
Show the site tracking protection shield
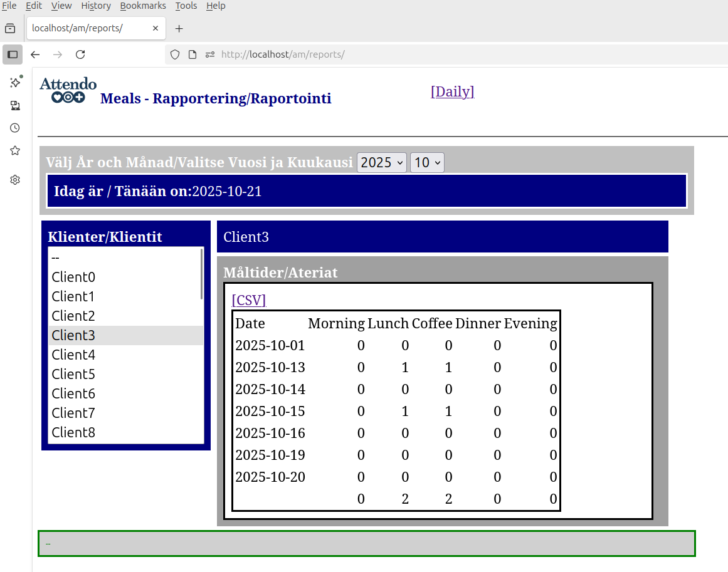175,55
